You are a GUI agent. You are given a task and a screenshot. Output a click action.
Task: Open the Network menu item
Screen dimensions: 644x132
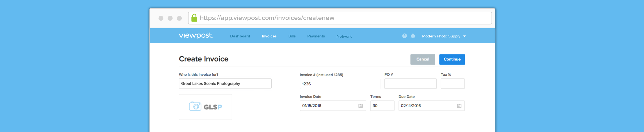coord(344,36)
